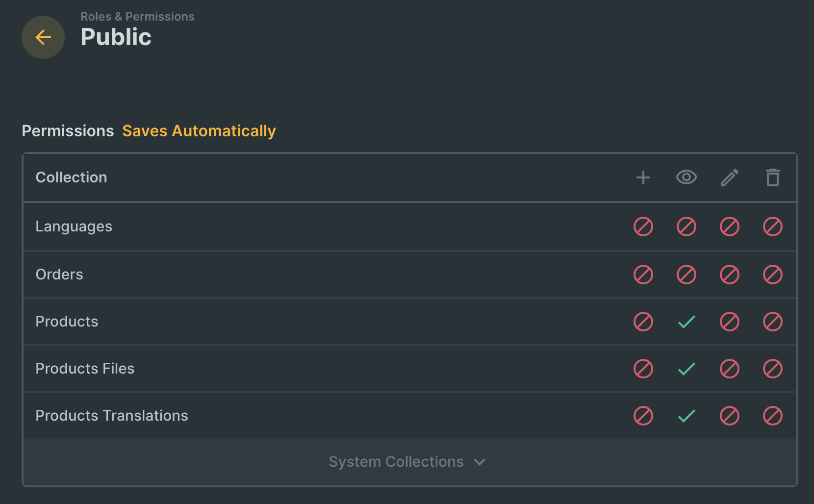
Task: Toggle create permission for Orders
Action: [x=643, y=275]
